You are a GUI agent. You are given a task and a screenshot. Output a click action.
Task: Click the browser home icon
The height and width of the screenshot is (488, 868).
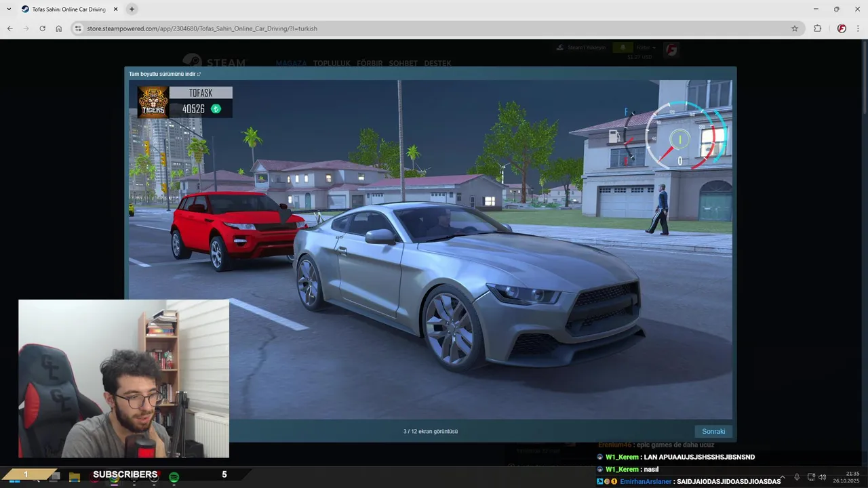tap(59, 28)
